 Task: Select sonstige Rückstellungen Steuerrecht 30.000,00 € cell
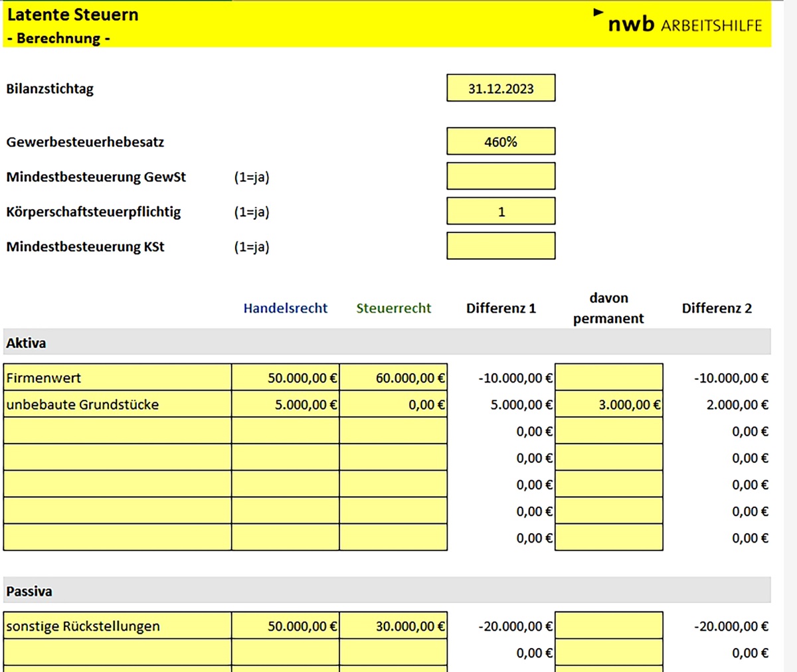(x=393, y=626)
